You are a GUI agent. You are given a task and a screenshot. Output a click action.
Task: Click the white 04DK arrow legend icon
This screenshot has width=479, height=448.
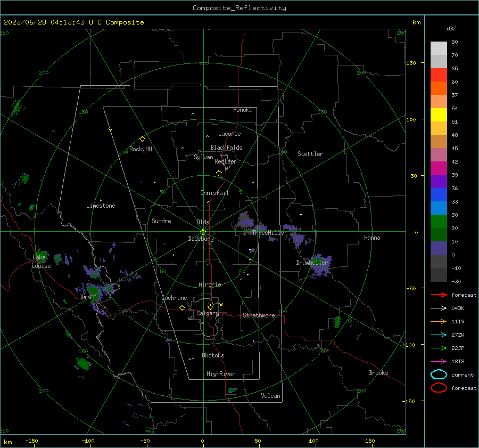439,308
